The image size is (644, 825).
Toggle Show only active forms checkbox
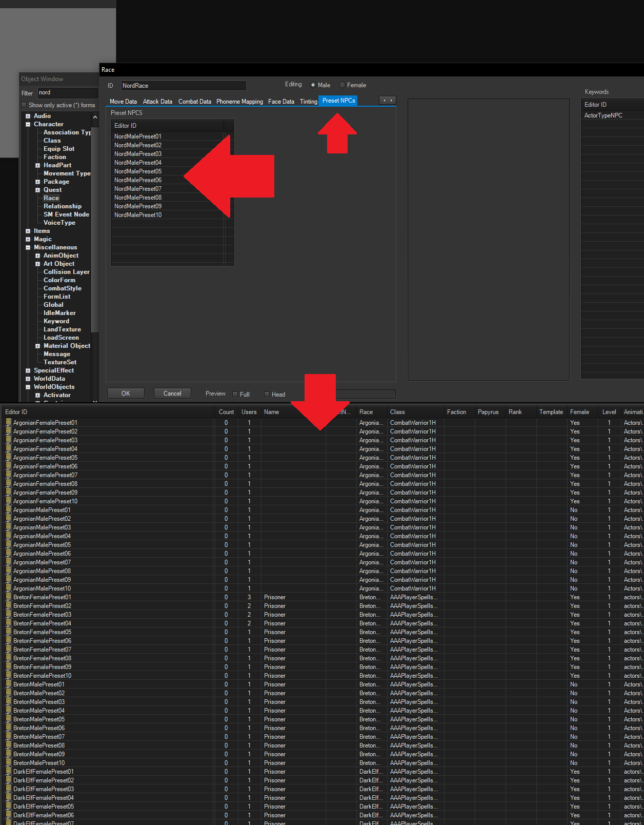[24, 105]
